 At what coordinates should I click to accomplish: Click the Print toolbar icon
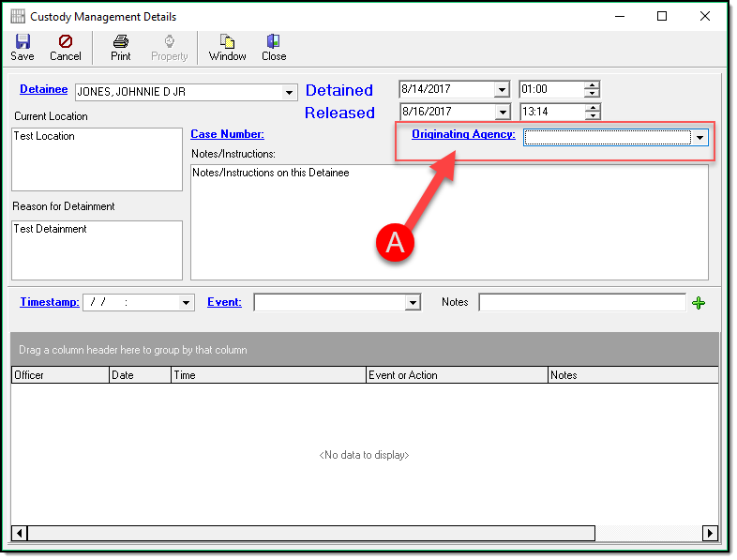(x=121, y=42)
